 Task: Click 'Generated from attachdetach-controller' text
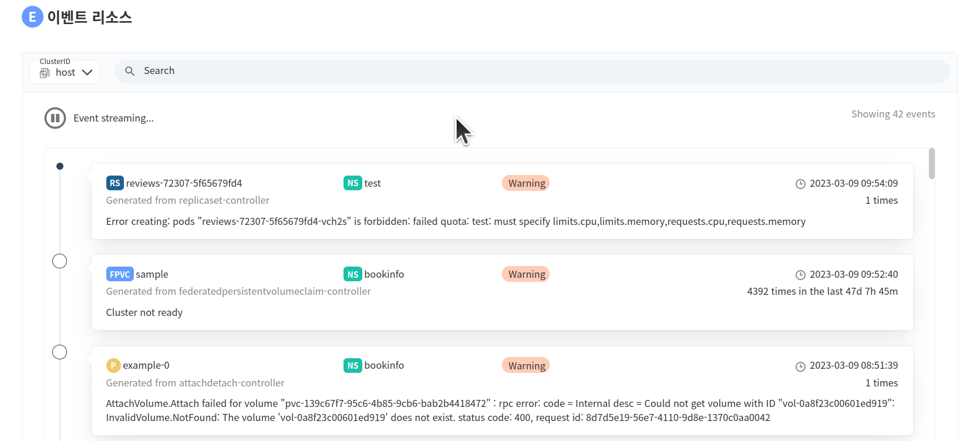[x=195, y=383]
